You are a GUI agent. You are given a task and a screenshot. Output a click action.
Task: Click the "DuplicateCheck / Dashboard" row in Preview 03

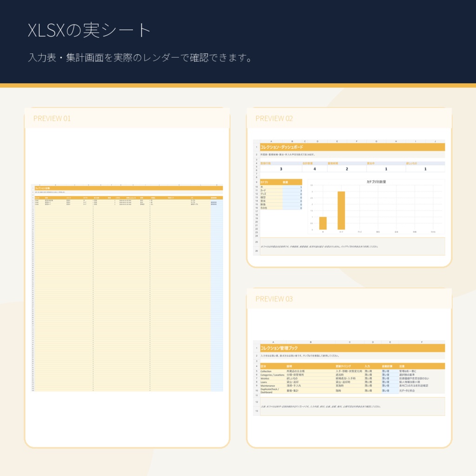(352, 390)
